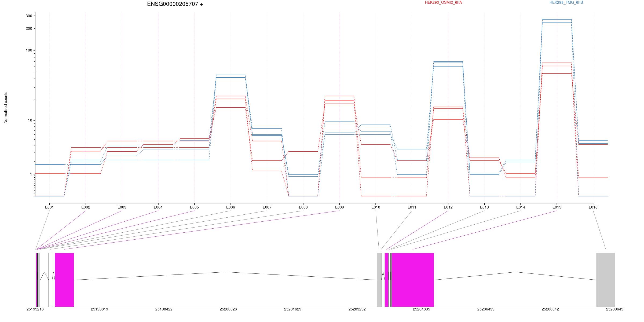The height and width of the screenshot is (322, 644).
Task: Select exon label E014
Action: [x=521, y=207]
